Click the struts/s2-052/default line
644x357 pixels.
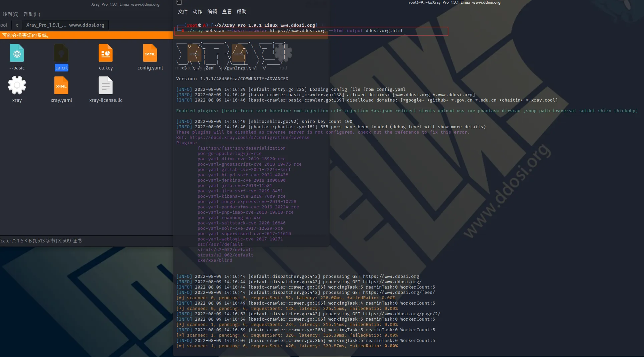coord(225,250)
